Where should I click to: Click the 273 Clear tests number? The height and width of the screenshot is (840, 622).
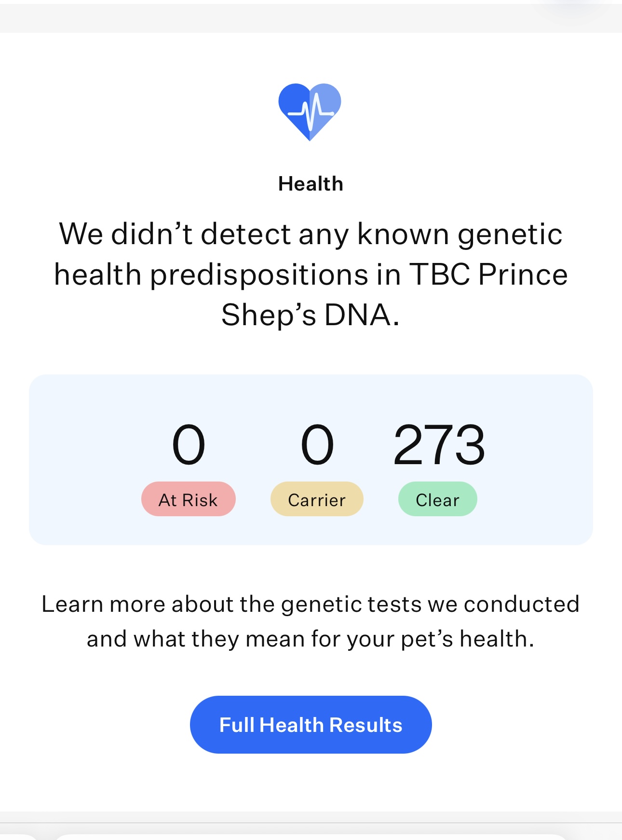[x=439, y=445]
